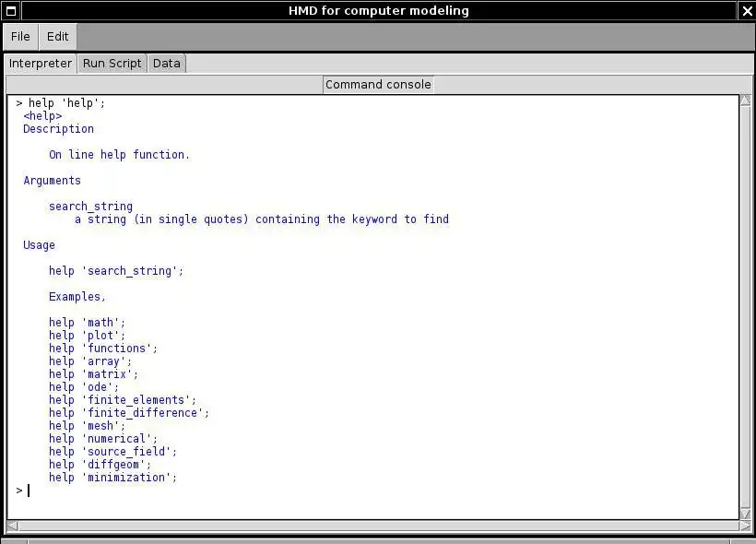
Task: Click "On line help function." text
Action: coord(120,154)
